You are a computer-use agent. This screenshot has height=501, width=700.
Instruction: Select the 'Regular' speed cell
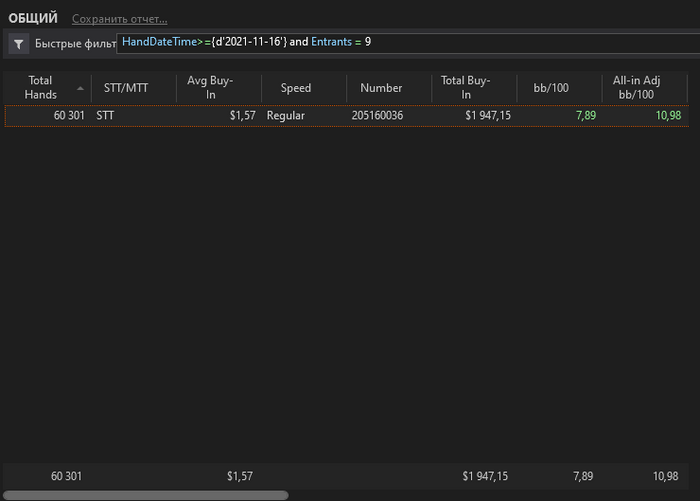(286, 116)
